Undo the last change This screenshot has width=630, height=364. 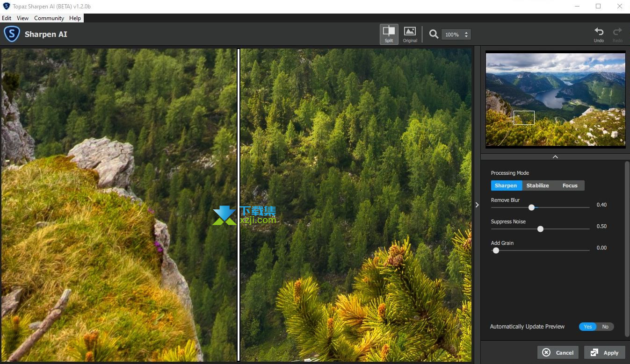599,34
